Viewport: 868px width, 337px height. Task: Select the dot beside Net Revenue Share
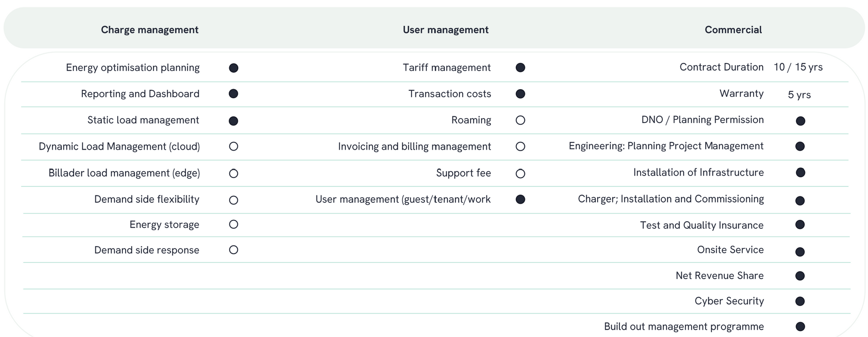[x=800, y=276]
